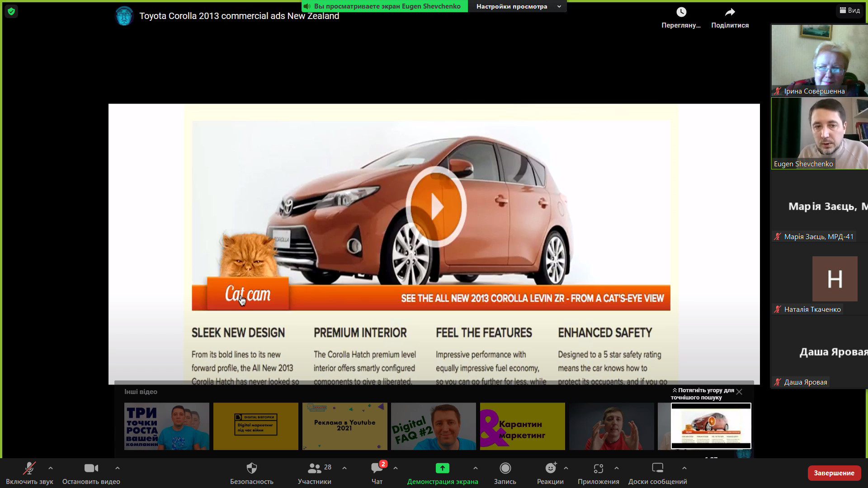
Task: Select Eugen Shevchenko participant video
Action: pyautogui.click(x=819, y=133)
